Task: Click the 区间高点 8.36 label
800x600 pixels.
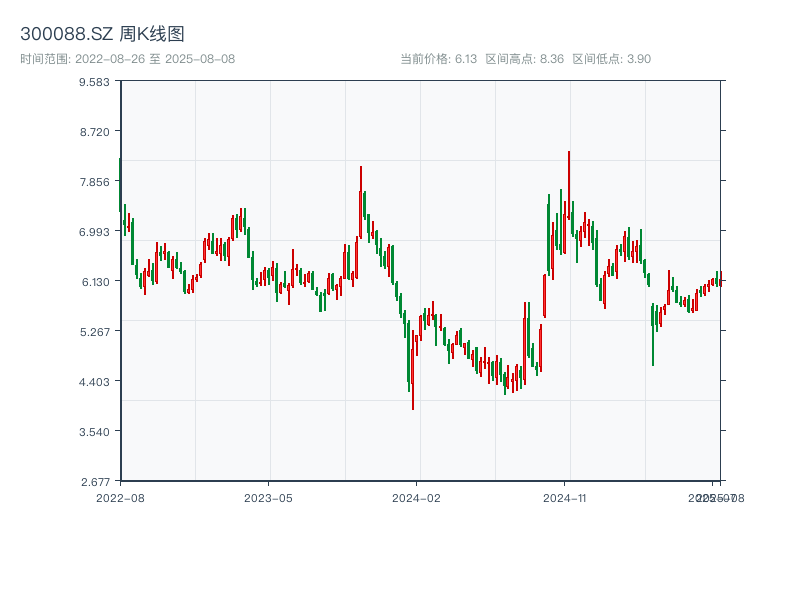Action: [524, 59]
